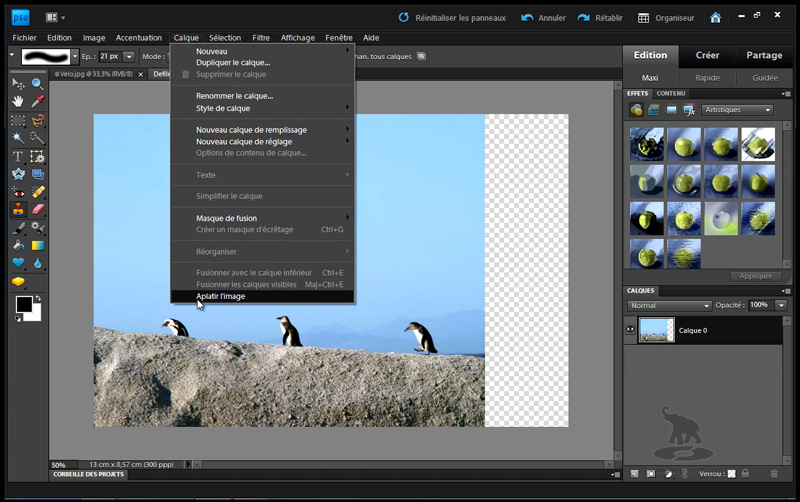Switch to Rapide edit mode
This screenshot has height=502, width=800.
click(707, 78)
